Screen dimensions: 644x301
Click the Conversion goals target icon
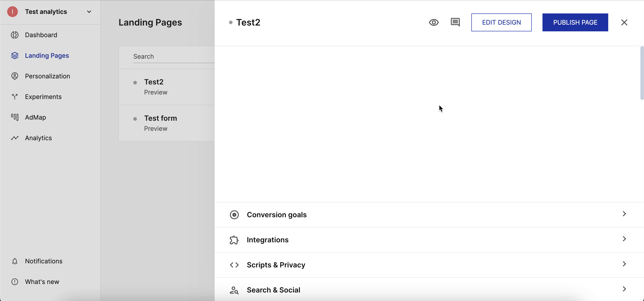[x=234, y=215]
